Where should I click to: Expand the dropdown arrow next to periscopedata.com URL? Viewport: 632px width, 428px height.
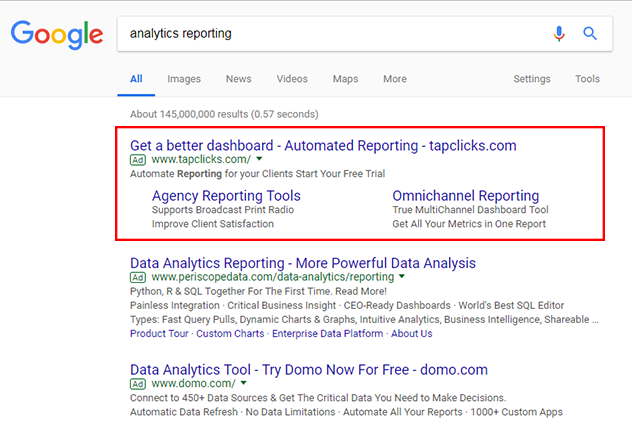pyautogui.click(x=401, y=276)
